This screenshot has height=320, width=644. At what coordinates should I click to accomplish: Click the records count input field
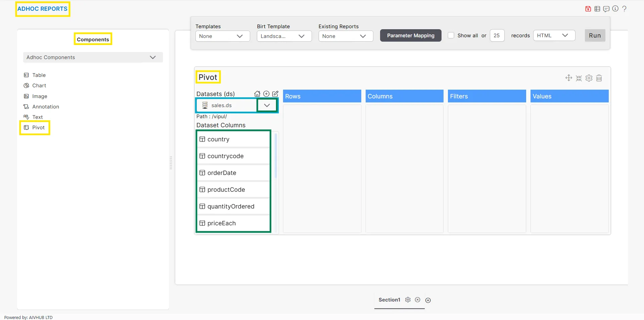[x=497, y=36]
